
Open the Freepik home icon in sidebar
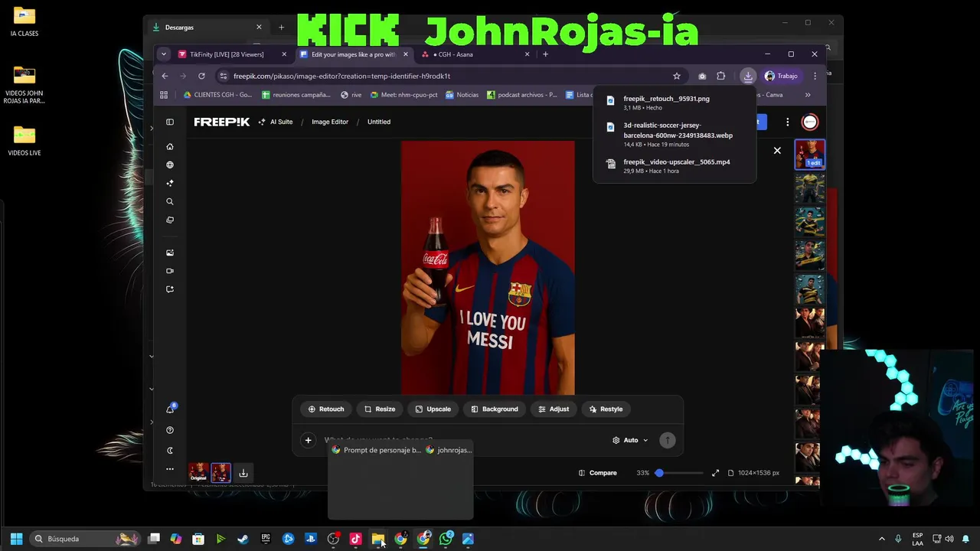pyautogui.click(x=170, y=146)
